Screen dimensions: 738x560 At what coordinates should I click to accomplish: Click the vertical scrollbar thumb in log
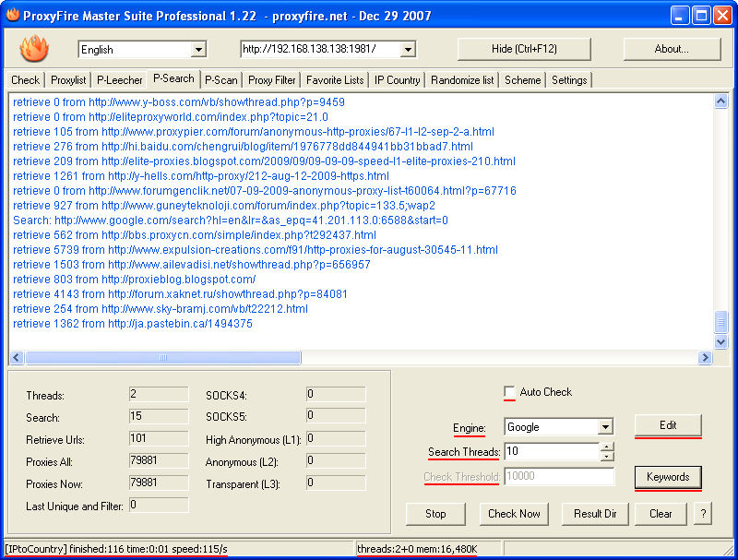pos(720,322)
